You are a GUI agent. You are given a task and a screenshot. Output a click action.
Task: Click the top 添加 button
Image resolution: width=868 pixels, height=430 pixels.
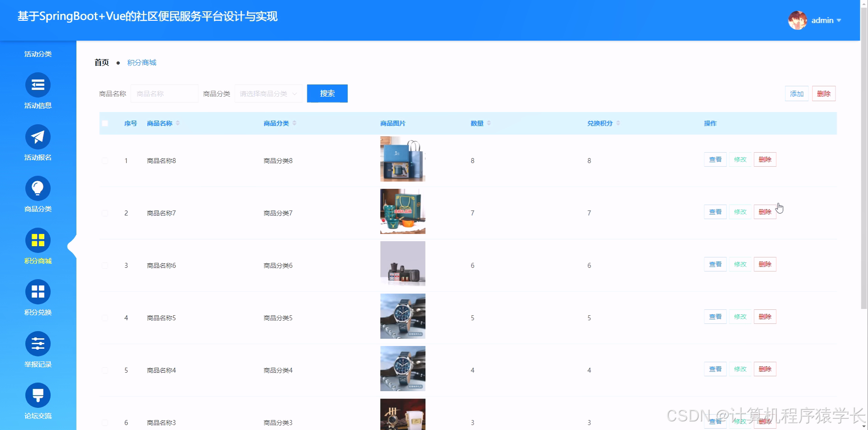tap(797, 93)
